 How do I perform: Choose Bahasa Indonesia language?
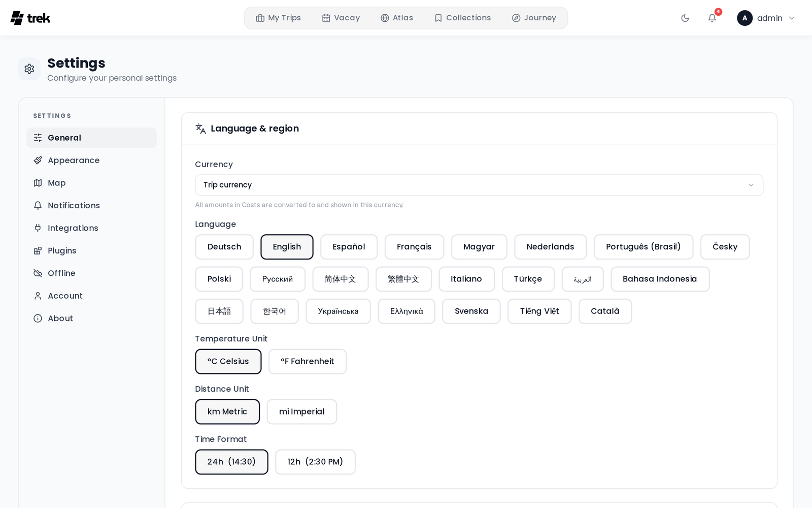tap(660, 279)
